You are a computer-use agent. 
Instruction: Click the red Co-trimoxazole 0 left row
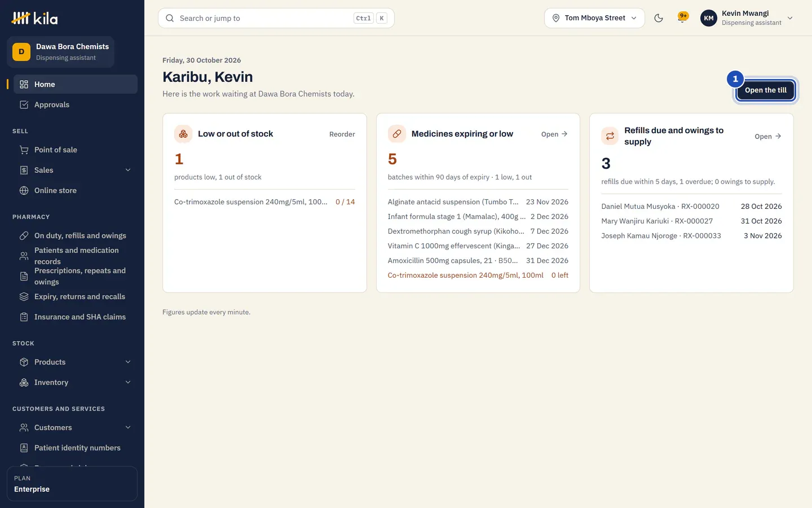(x=478, y=275)
